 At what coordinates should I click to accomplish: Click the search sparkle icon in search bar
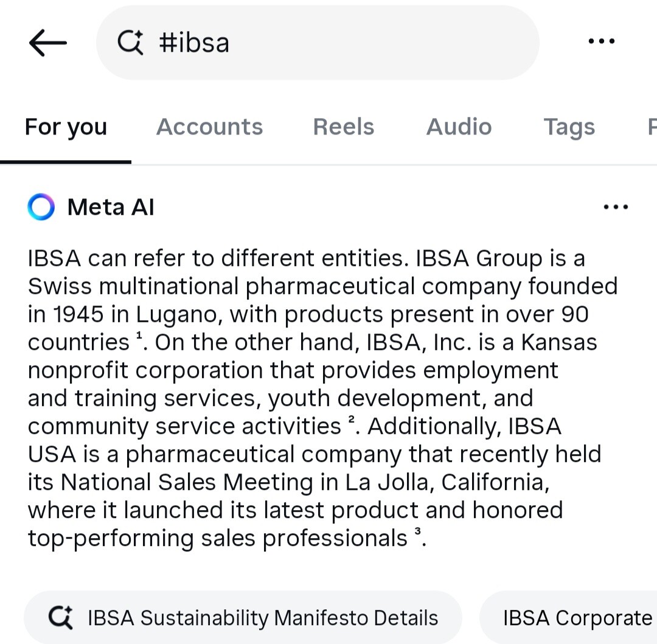(x=130, y=43)
